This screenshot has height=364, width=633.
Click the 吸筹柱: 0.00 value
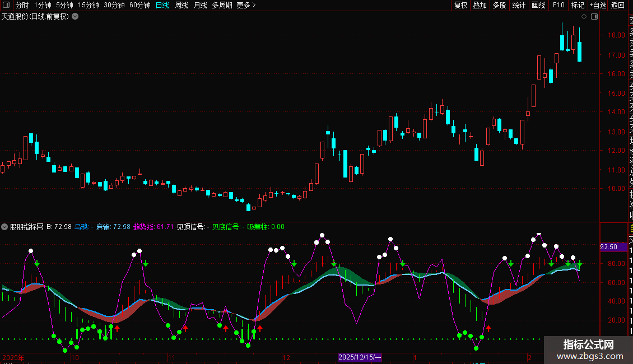click(x=266, y=227)
